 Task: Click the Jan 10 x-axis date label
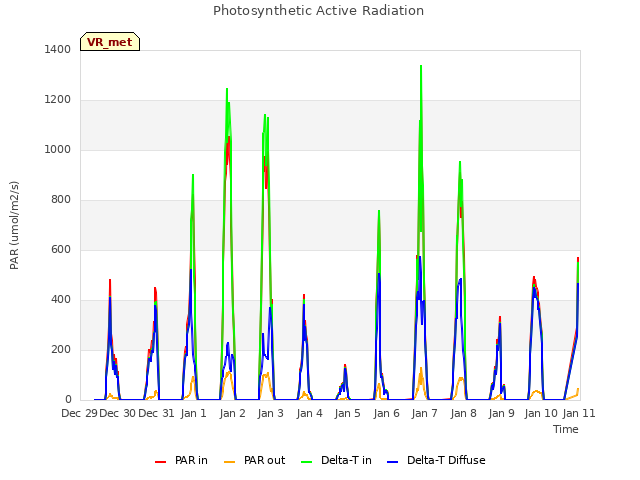pyautogui.click(x=541, y=413)
